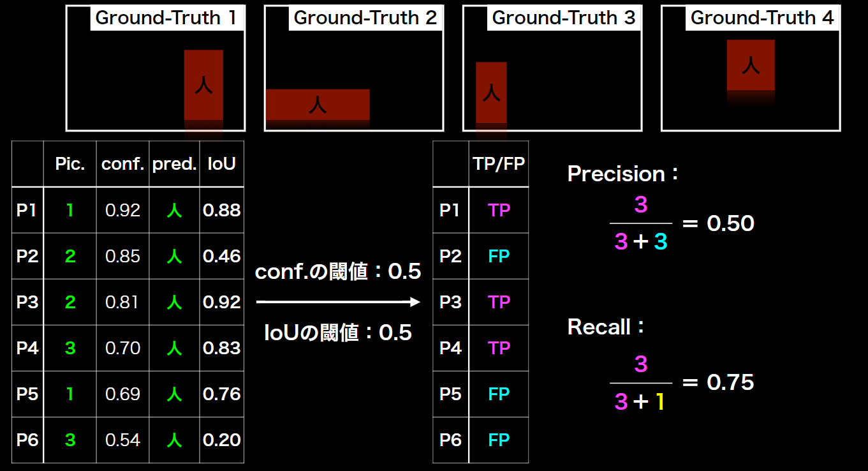Click the conf. column header
868x471 pixels.
[x=123, y=164]
